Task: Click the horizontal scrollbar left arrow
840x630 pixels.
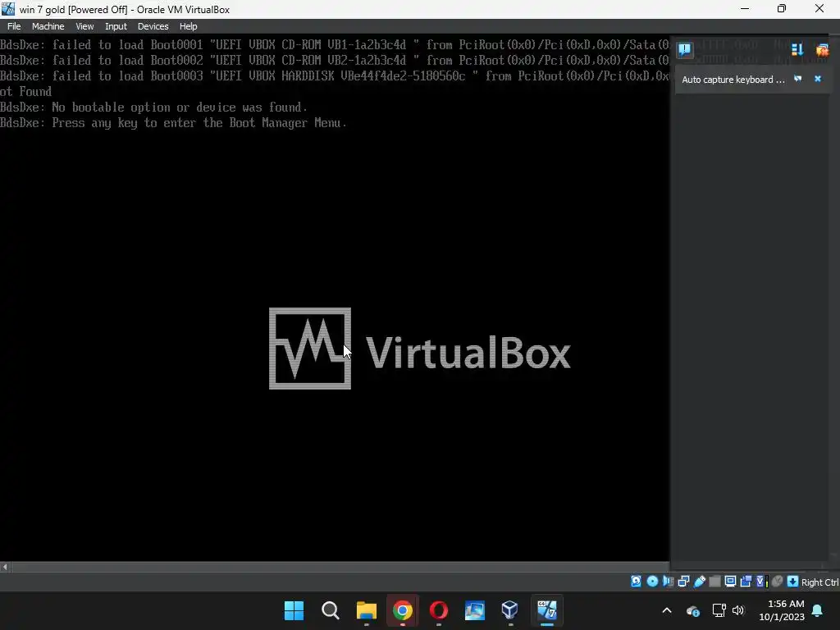Action: (x=5, y=567)
